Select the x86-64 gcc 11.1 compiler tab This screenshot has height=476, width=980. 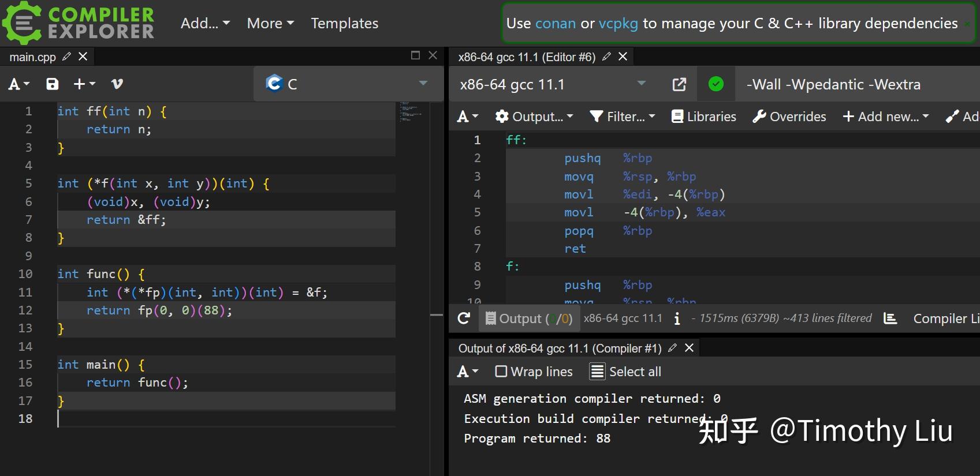pyautogui.click(x=527, y=57)
